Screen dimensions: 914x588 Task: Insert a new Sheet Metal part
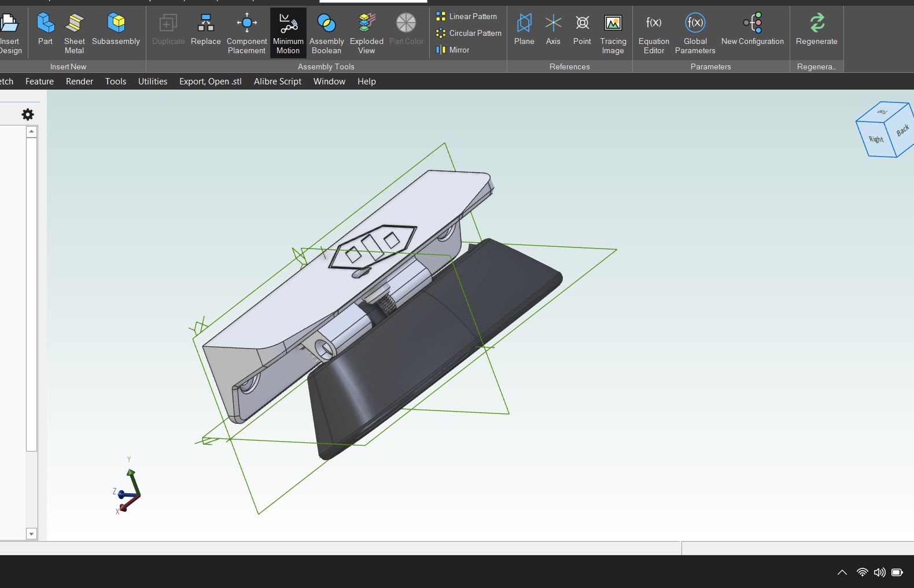(74, 34)
